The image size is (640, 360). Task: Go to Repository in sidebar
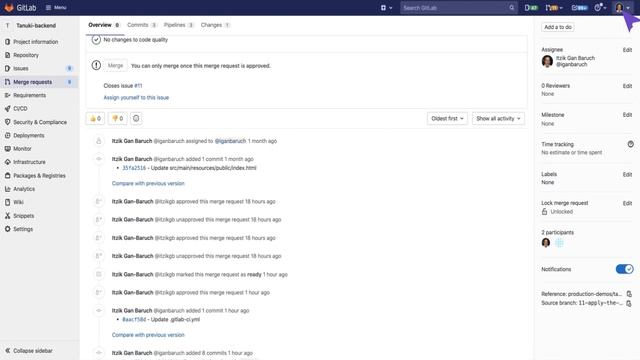pyautogui.click(x=26, y=55)
